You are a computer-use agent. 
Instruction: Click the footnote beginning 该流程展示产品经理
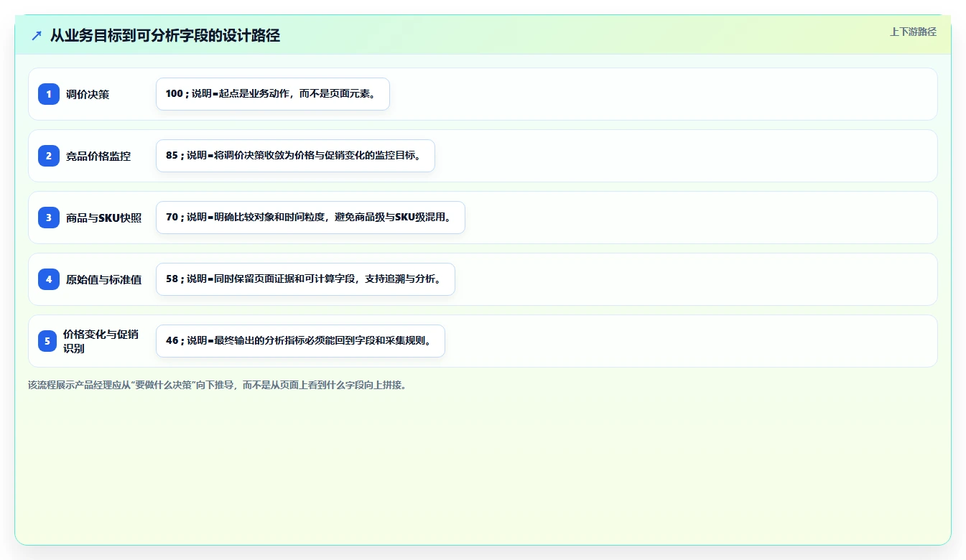pos(218,385)
